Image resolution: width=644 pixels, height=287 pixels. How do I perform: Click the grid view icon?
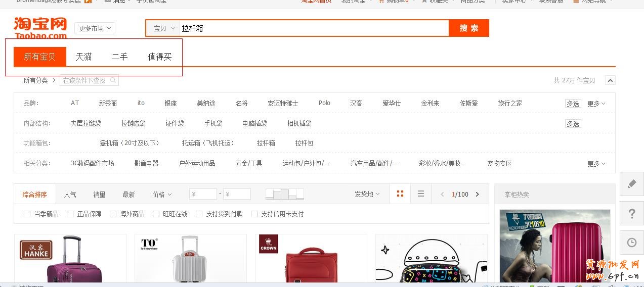pos(400,194)
